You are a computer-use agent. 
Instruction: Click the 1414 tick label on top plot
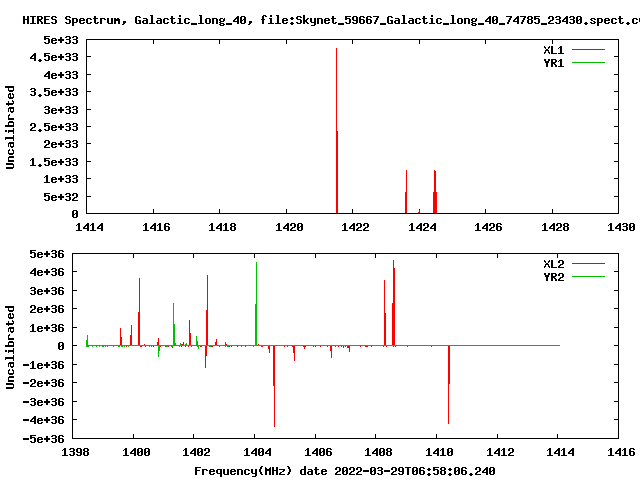pos(89,227)
